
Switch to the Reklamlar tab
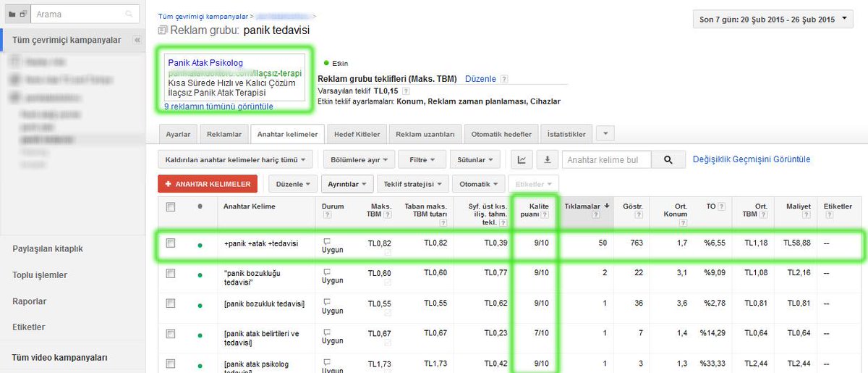(224, 134)
